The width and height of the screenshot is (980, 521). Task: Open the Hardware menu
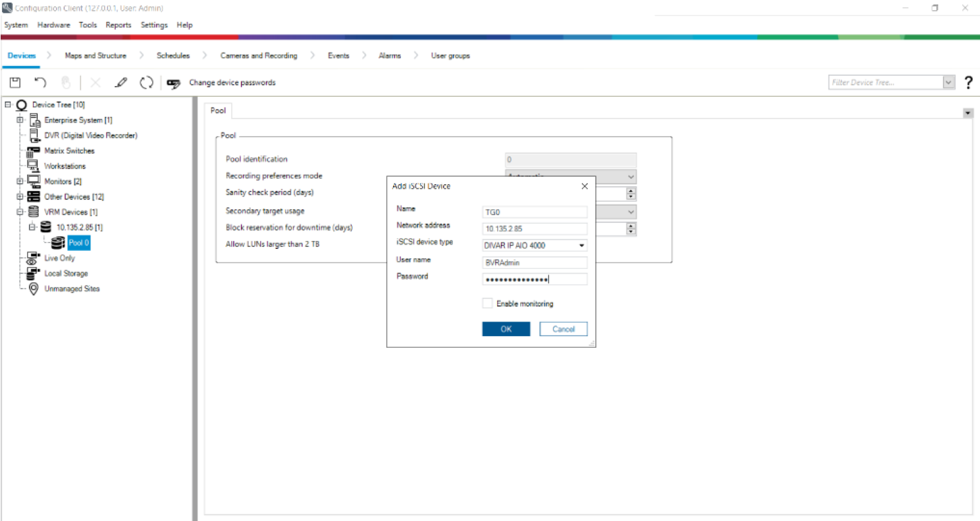click(53, 25)
